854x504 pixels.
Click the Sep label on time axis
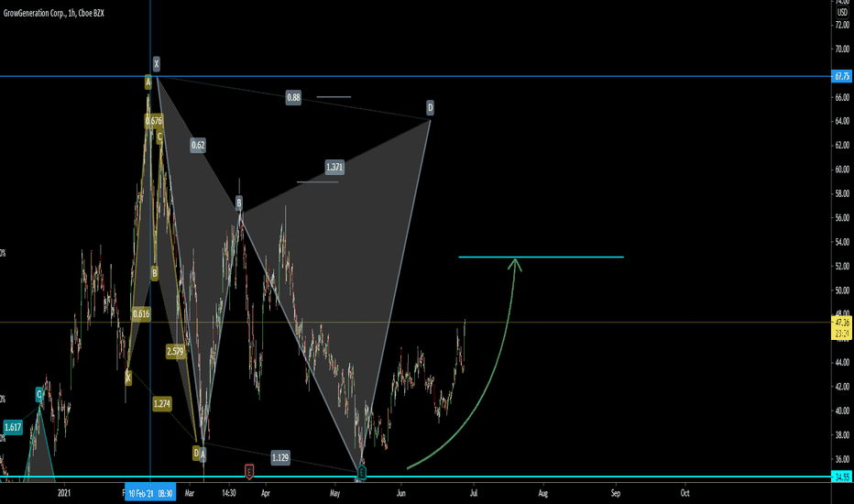pyautogui.click(x=616, y=493)
